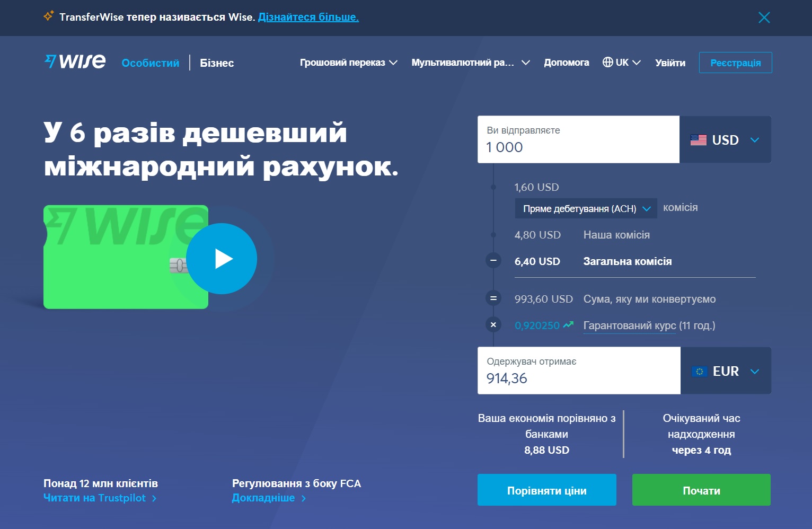Click the minus icon beside Загальна комісія

click(493, 261)
